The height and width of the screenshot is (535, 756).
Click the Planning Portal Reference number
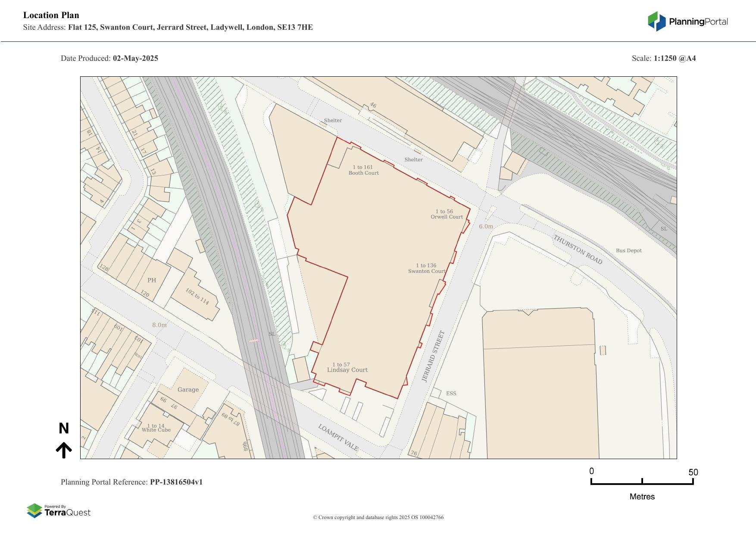click(176, 482)
